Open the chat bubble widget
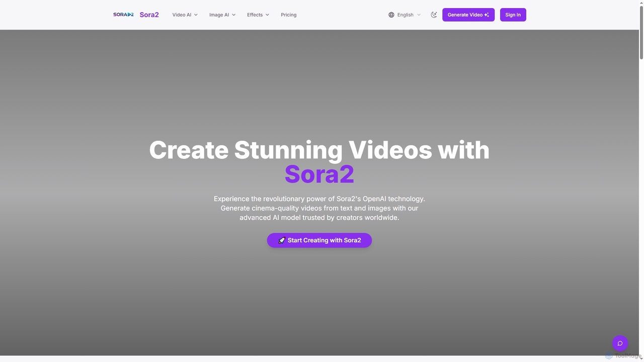 620,343
